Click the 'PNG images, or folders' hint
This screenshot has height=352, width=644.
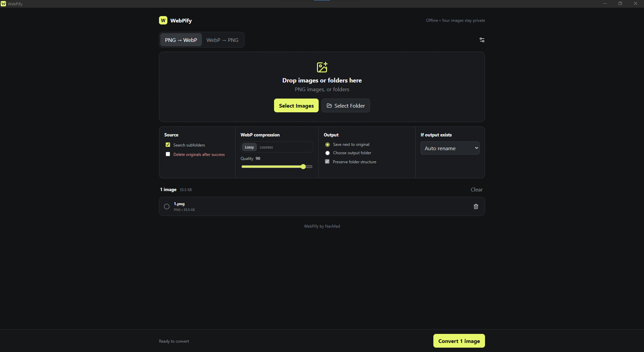coord(322,90)
